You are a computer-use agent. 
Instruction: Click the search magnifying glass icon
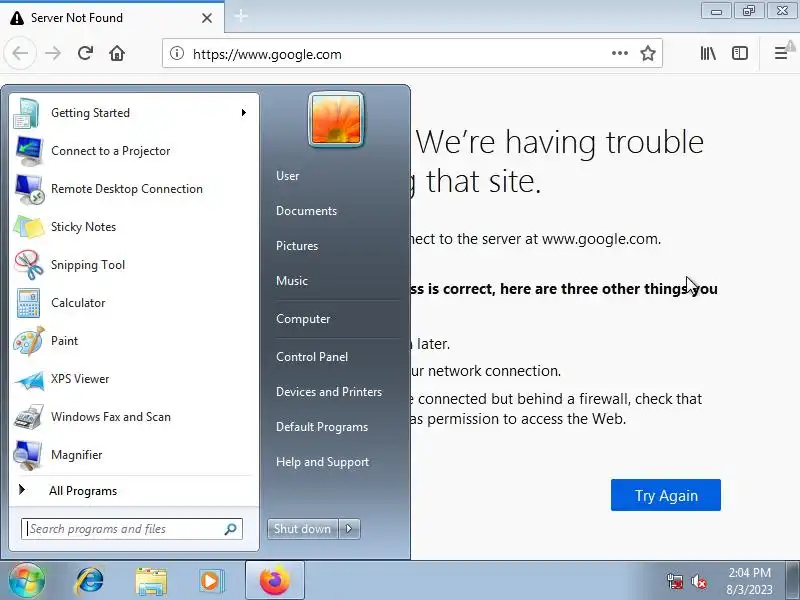(231, 529)
